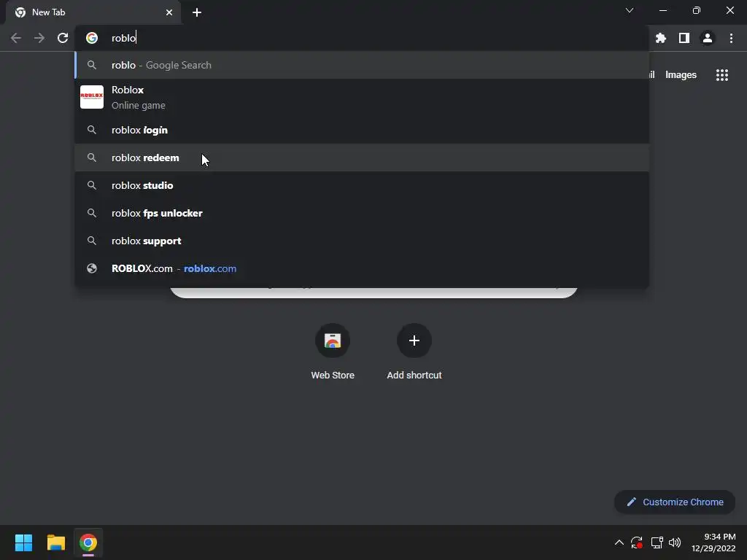This screenshot has height=560, width=747.
Task: Select the Roblox Online game suggestion
Action: click(x=362, y=97)
